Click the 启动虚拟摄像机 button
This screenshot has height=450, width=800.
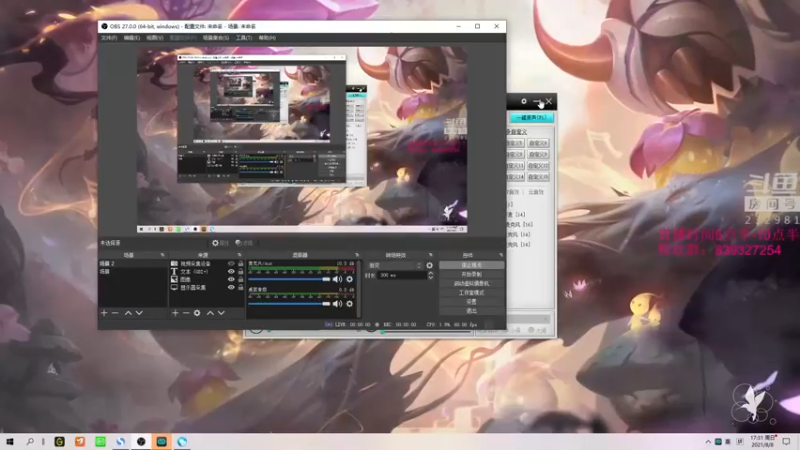pos(471,283)
